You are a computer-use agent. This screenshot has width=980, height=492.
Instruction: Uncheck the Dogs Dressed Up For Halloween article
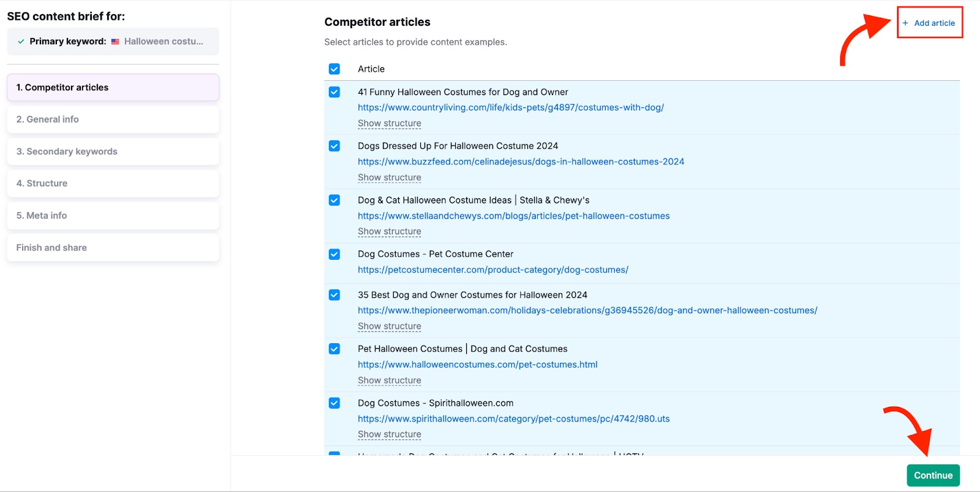(334, 146)
